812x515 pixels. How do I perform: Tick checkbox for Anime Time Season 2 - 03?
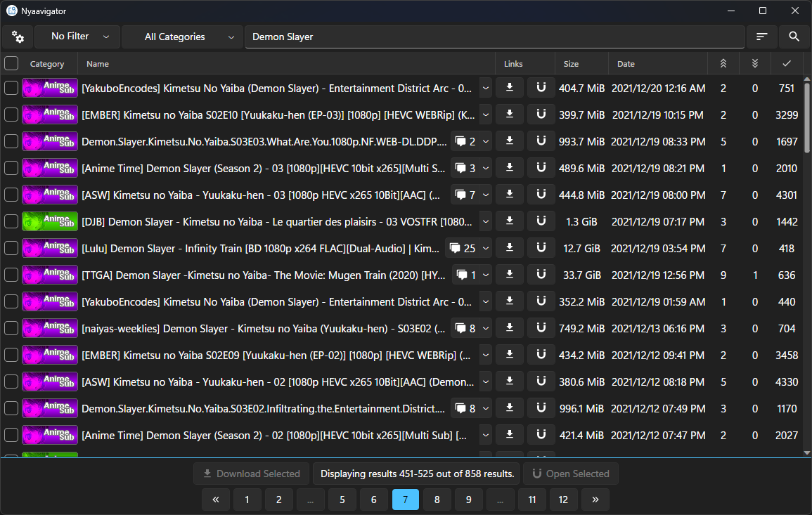11,168
